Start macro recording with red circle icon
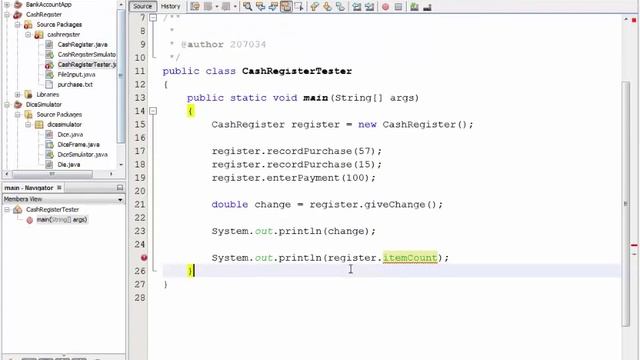Viewport: 640px width, 360px height. click(385, 7)
